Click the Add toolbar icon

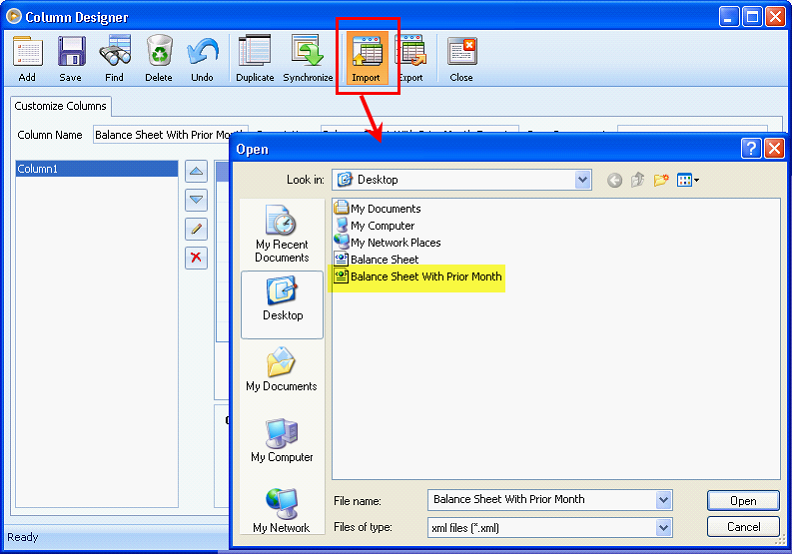coord(27,58)
